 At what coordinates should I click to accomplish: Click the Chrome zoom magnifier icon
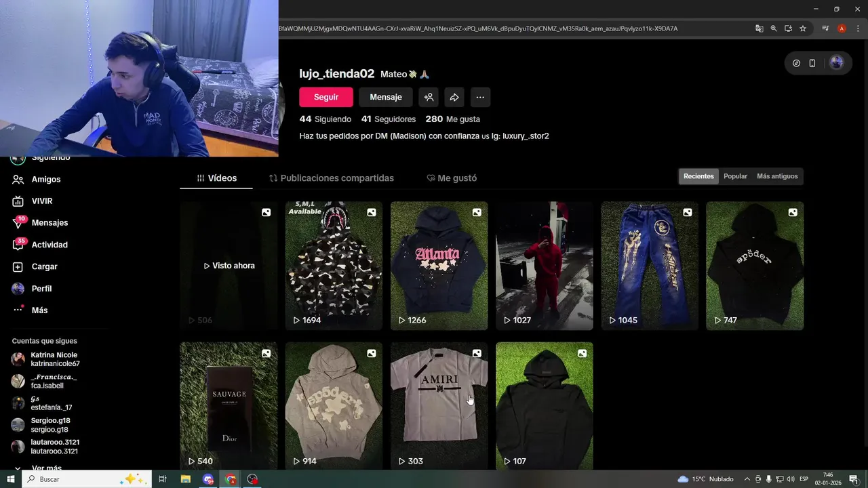click(774, 28)
